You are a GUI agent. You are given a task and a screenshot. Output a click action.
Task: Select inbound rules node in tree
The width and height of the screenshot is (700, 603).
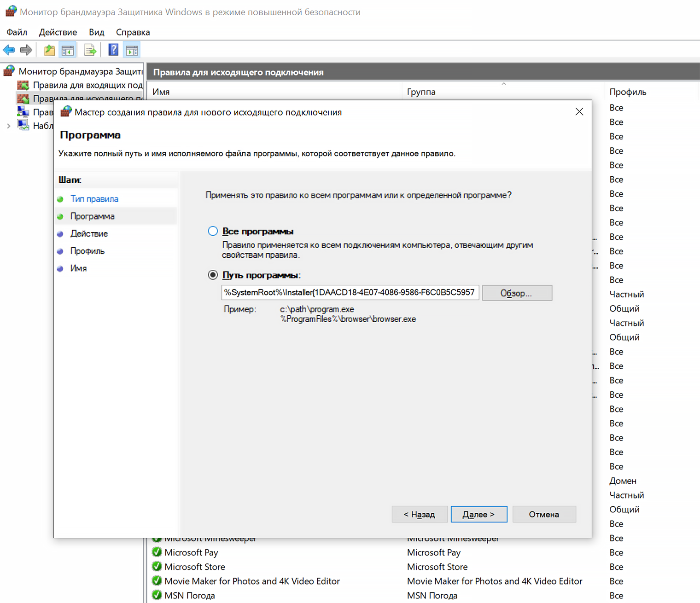pyautogui.click(x=87, y=85)
